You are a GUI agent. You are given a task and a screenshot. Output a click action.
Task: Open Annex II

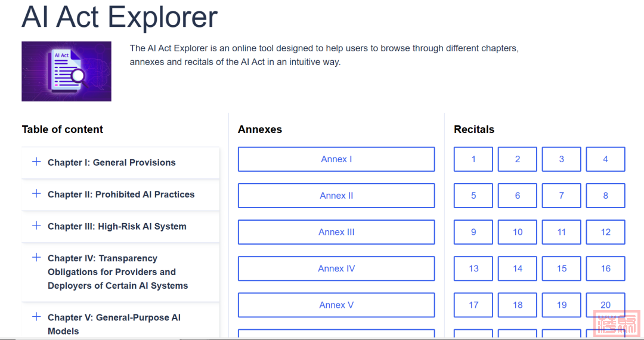tap(336, 196)
